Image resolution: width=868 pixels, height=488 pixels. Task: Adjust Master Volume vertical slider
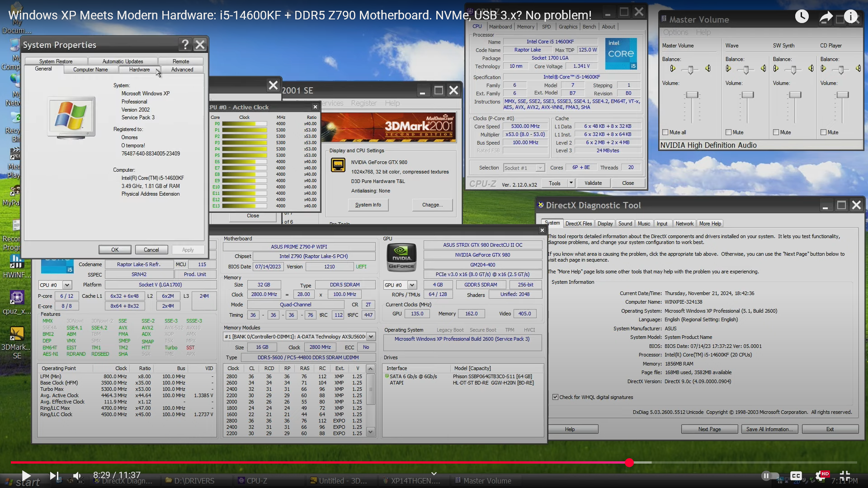pyautogui.click(x=692, y=95)
